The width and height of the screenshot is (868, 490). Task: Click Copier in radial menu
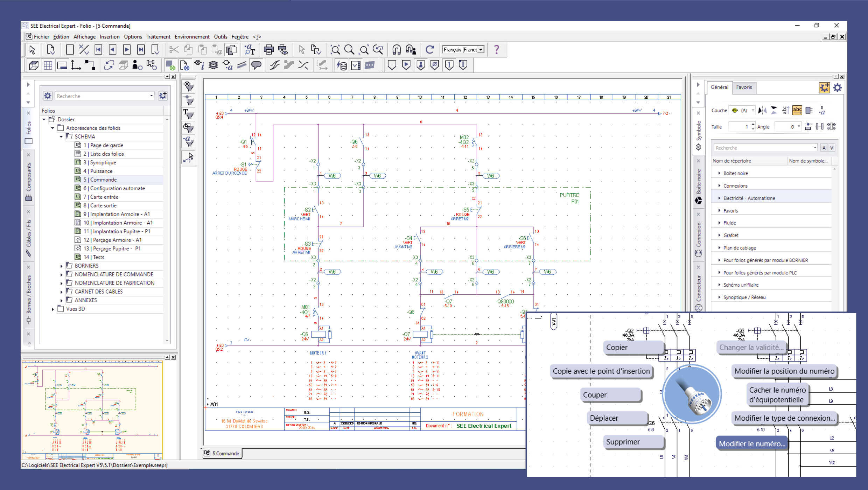point(633,347)
